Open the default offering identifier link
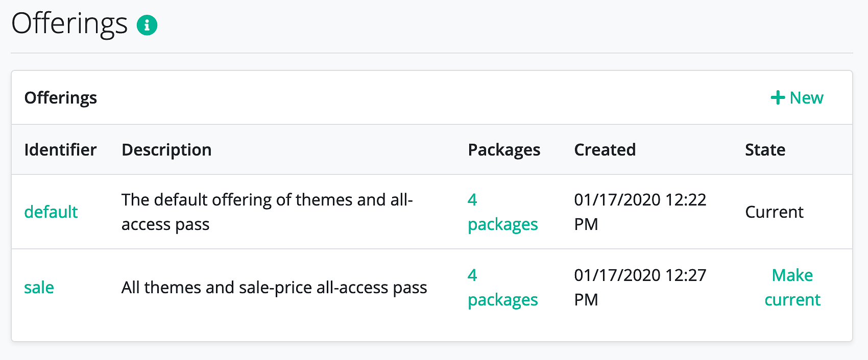 (x=51, y=212)
